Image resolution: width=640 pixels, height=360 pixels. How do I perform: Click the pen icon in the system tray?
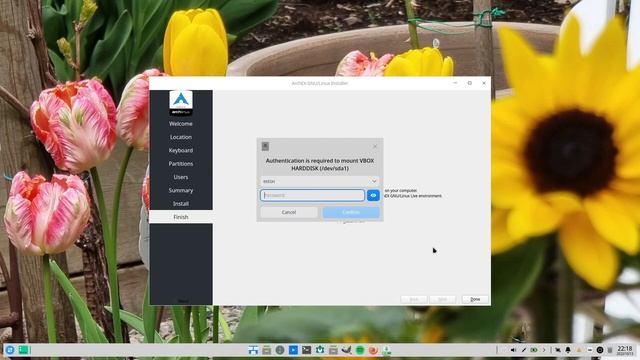coord(524,350)
